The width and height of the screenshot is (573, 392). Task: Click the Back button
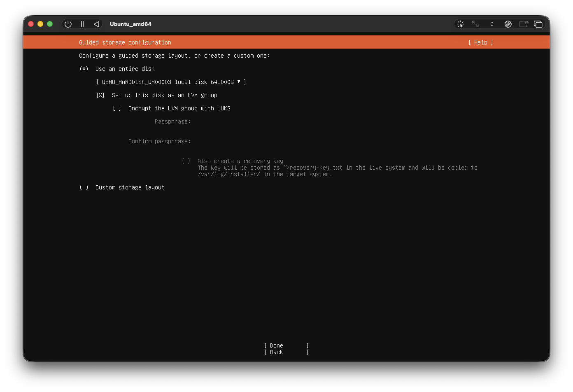click(286, 352)
